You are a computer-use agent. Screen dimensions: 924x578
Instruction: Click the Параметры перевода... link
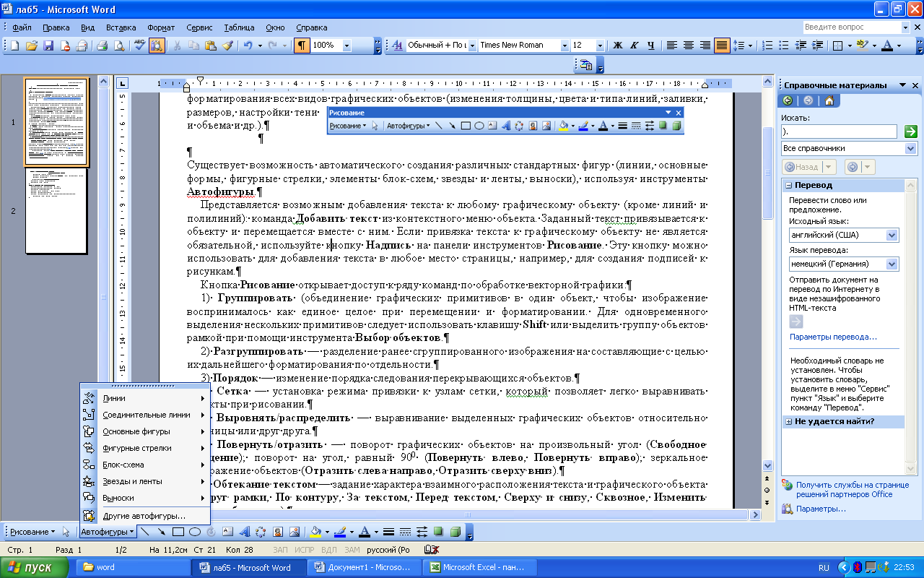(x=833, y=337)
